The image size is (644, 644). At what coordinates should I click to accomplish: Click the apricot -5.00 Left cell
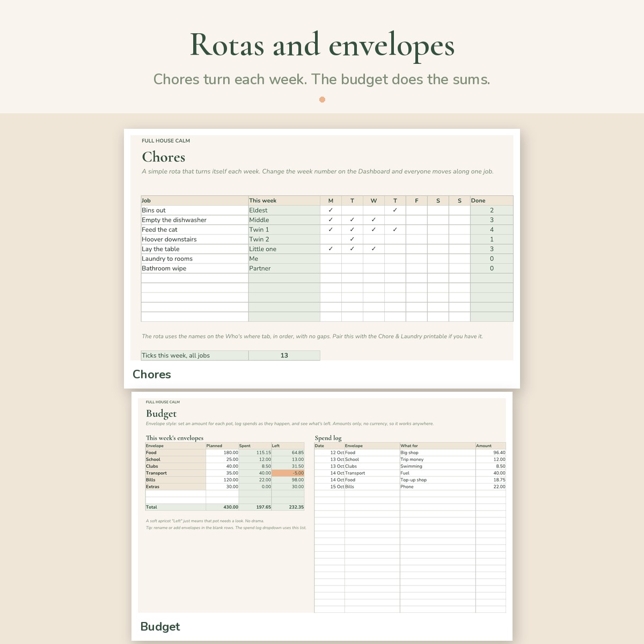tap(288, 473)
